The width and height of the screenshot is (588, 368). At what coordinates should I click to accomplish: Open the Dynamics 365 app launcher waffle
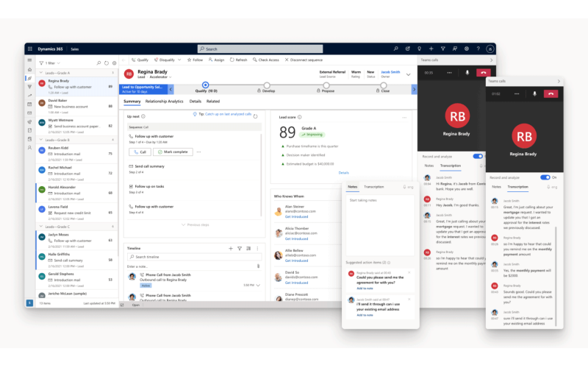click(30, 49)
